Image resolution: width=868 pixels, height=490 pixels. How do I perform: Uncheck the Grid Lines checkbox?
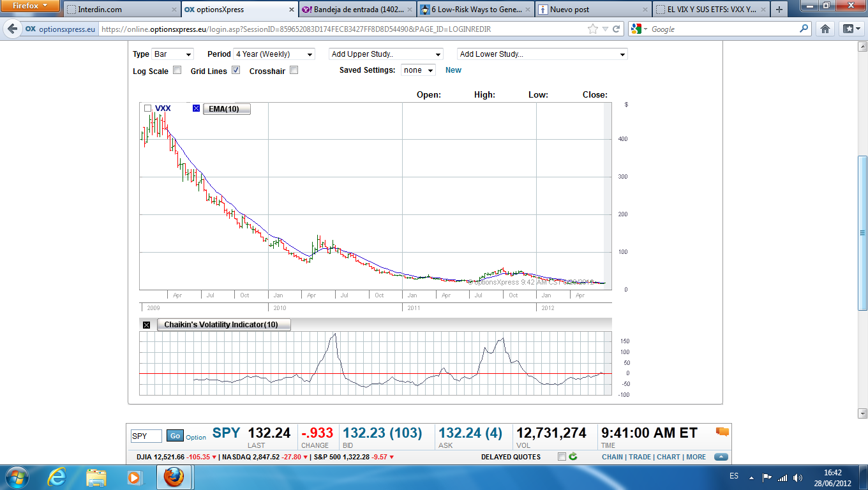point(236,70)
